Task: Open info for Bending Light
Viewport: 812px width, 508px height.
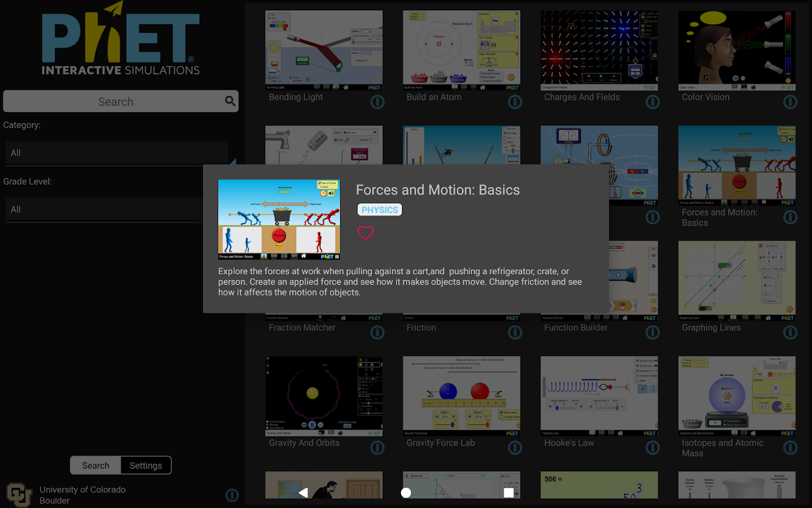Action: 377,102
